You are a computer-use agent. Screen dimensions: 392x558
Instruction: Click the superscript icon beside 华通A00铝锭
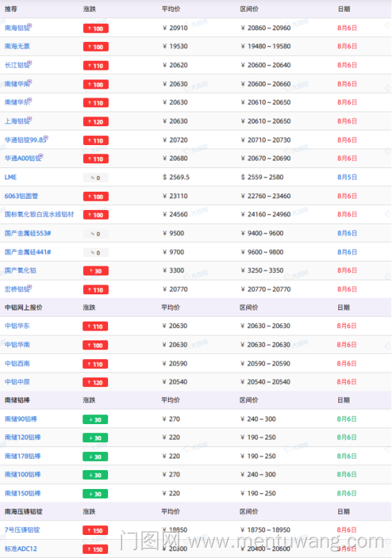[41, 156]
